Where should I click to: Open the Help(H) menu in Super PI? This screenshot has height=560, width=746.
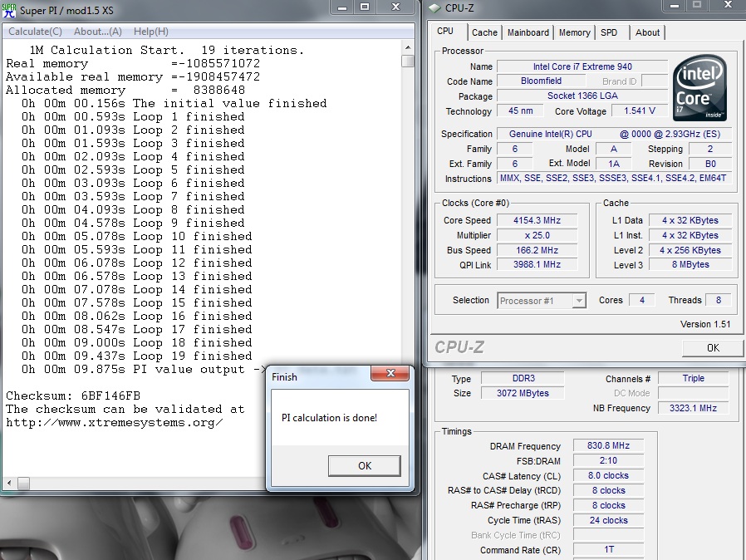point(151,32)
